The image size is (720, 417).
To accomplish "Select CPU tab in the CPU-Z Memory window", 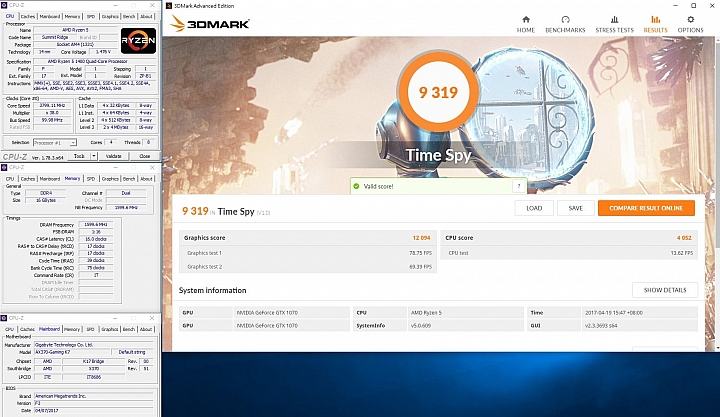I will pos(10,179).
